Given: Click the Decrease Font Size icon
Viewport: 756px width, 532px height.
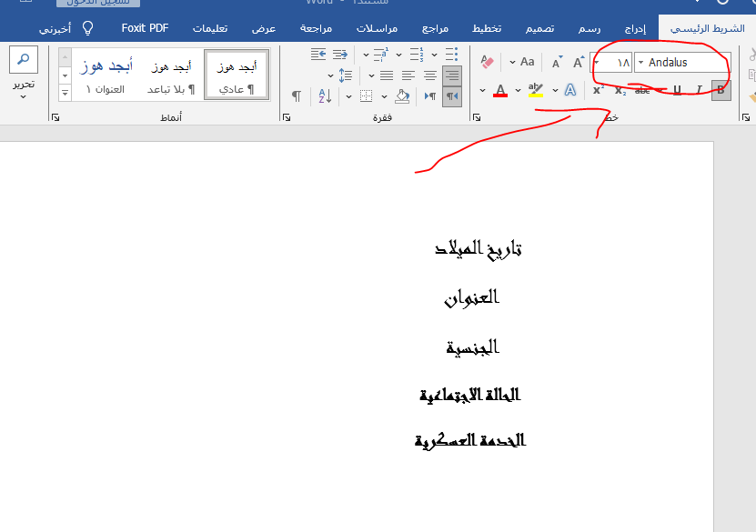Looking at the screenshot, I should (557, 63).
